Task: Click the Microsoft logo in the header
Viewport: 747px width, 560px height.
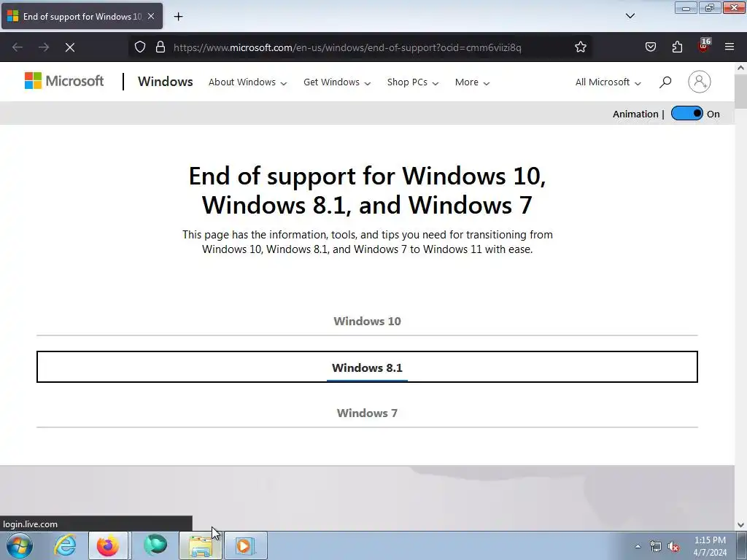Action: tap(64, 81)
